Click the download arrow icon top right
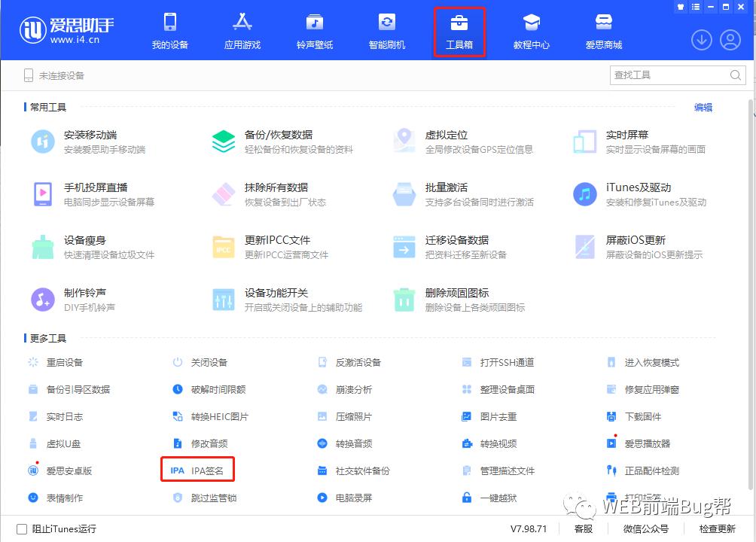756x542 pixels. coord(701,41)
